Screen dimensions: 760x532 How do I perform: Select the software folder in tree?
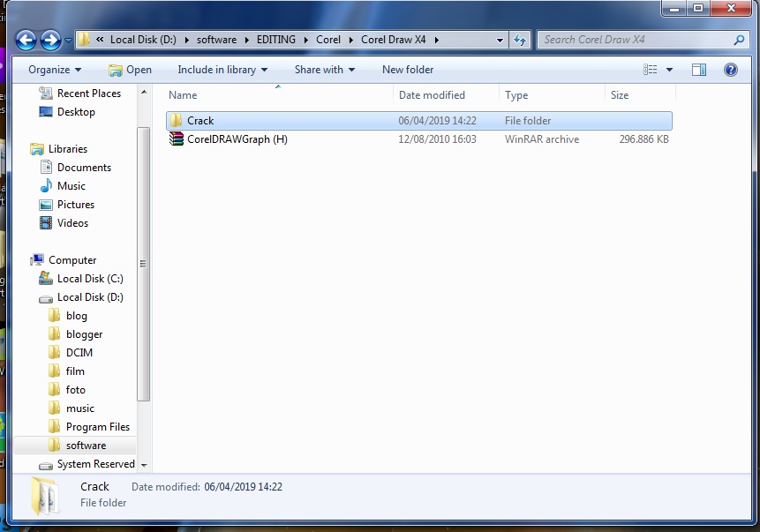point(75,446)
